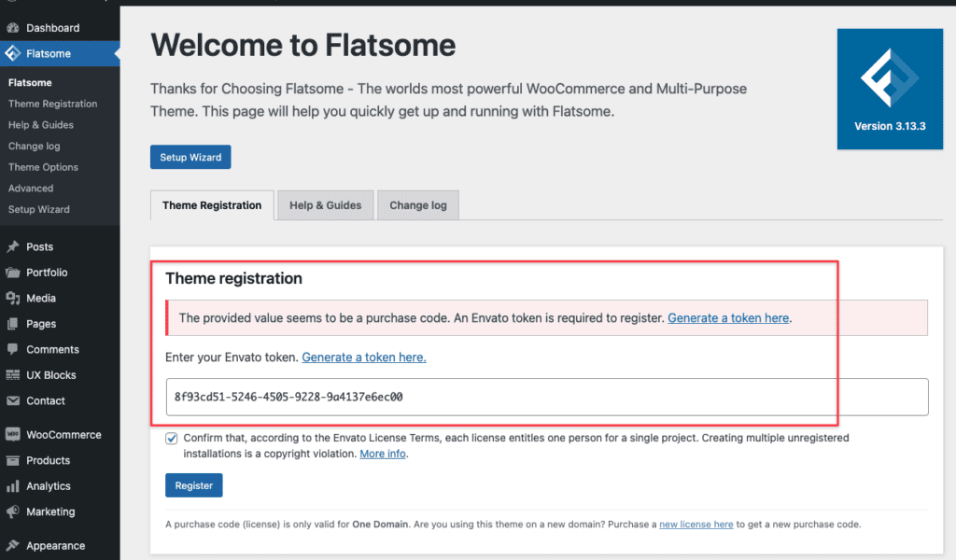Open Theme Registration in the sidebar submenu

point(53,104)
